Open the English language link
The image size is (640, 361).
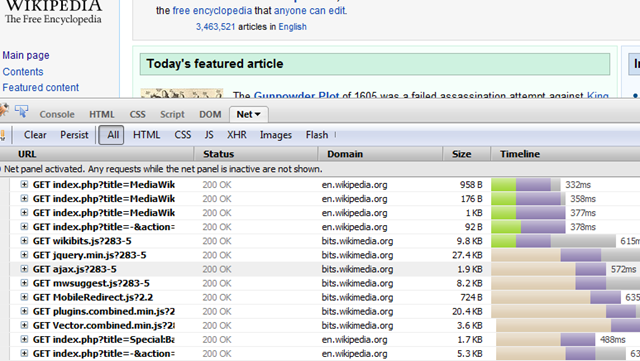[293, 27]
